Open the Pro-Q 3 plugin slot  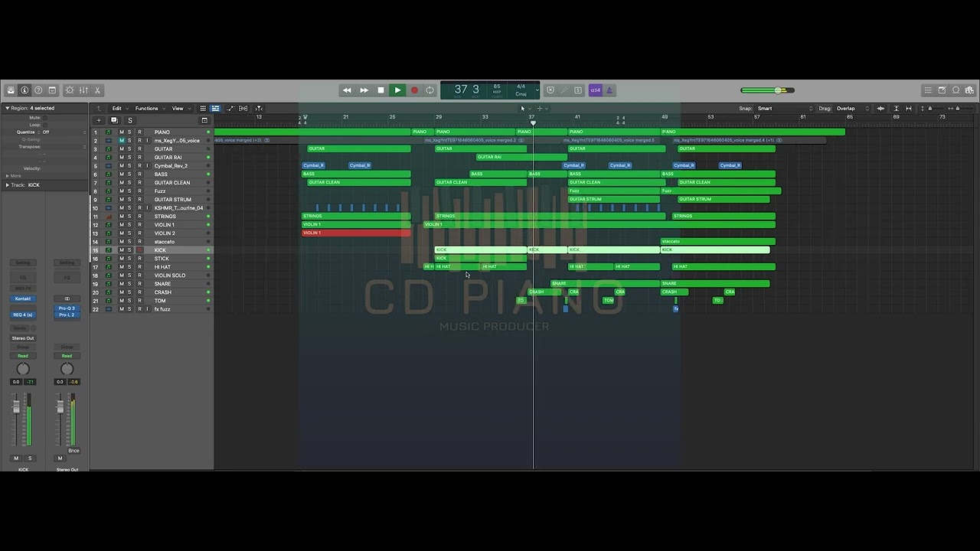[x=67, y=308]
